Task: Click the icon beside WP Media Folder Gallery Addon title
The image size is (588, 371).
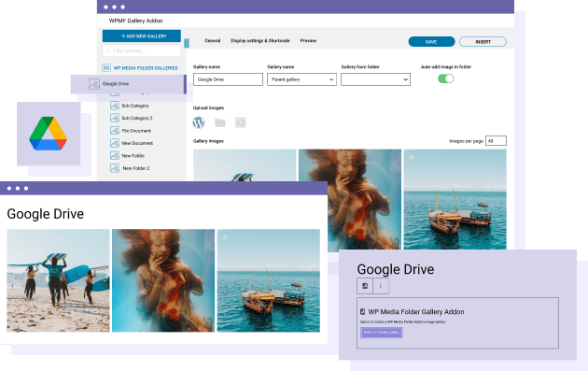Action: (x=363, y=312)
